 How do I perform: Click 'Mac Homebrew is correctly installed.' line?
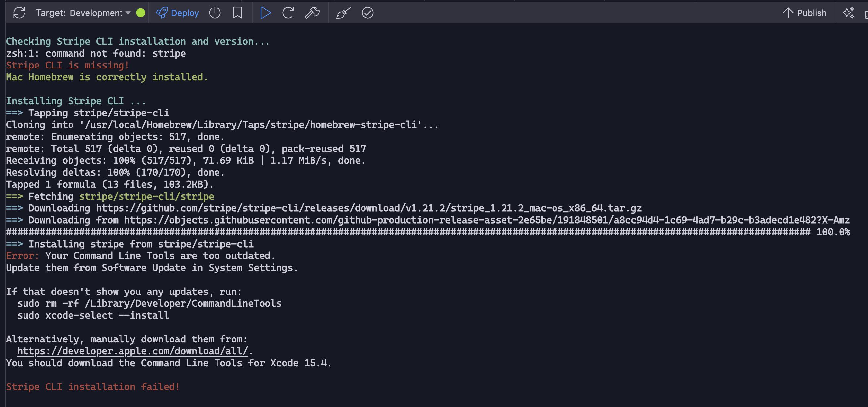pos(107,77)
